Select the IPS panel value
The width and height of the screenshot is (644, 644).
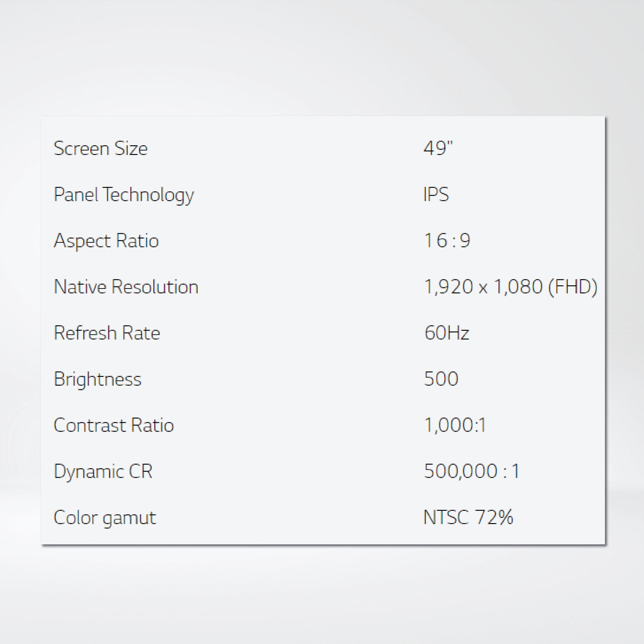pyautogui.click(x=436, y=194)
